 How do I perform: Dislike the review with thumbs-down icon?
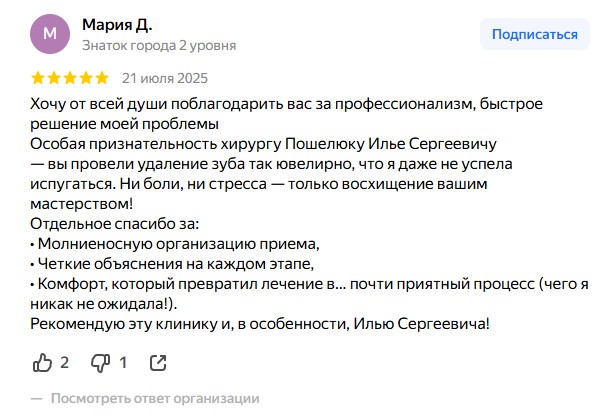point(100,362)
